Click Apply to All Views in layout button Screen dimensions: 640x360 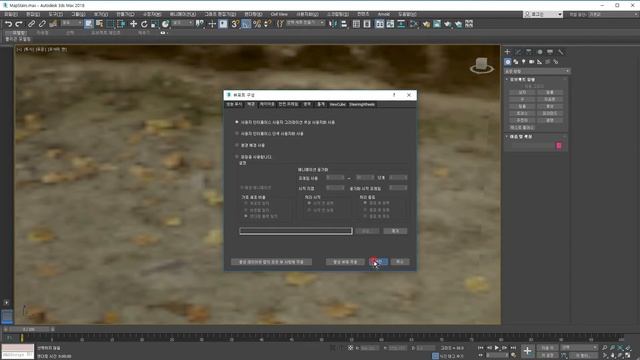(271, 262)
